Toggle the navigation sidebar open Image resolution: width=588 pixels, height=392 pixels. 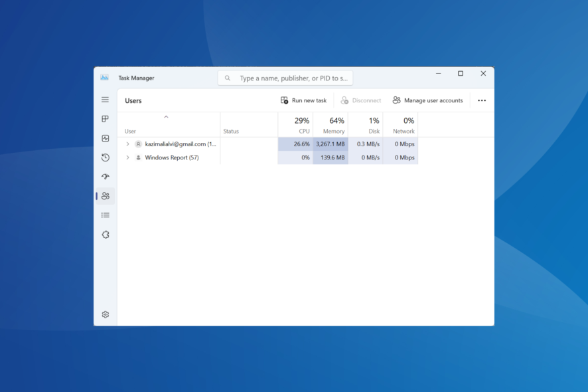105,100
